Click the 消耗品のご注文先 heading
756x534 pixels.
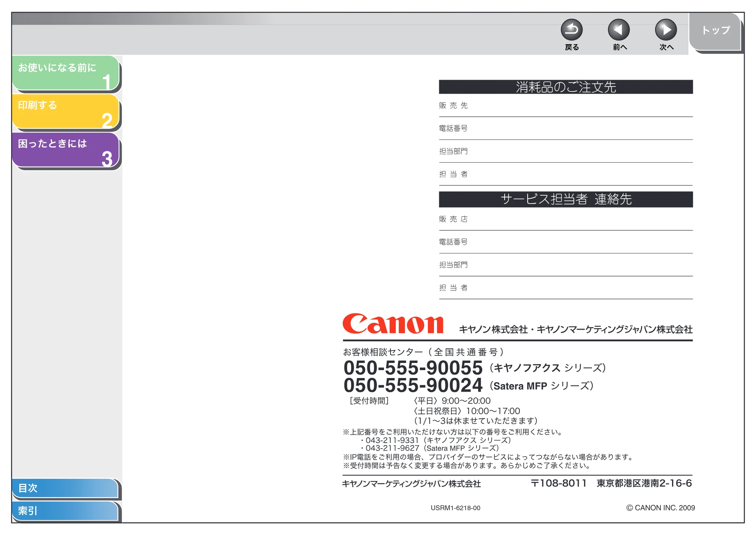click(566, 87)
